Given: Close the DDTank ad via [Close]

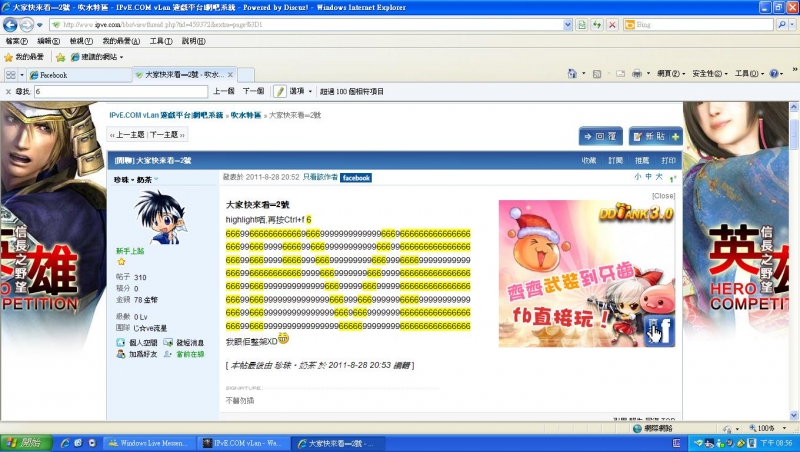Looking at the screenshot, I should [x=664, y=195].
